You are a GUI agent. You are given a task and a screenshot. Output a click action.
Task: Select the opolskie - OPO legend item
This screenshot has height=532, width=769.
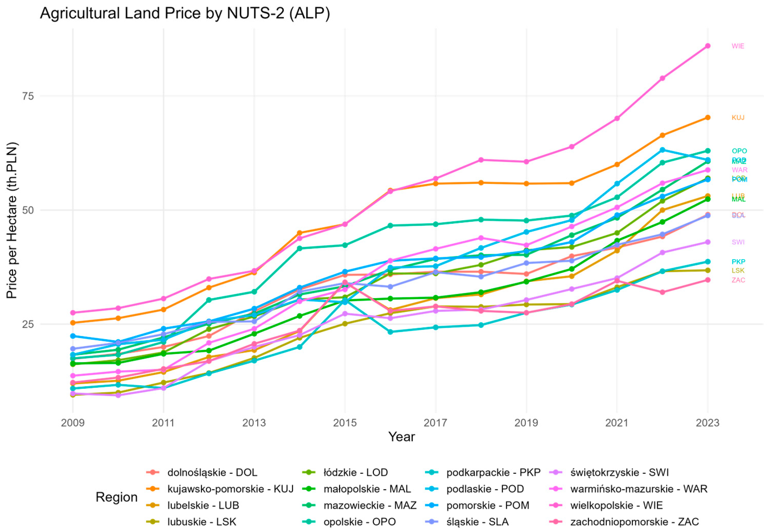tap(360, 522)
